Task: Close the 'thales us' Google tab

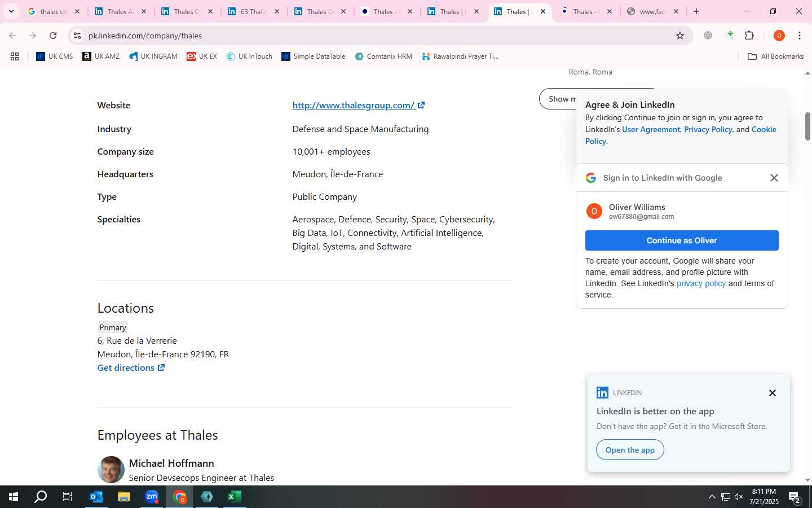Action: point(77,11)
